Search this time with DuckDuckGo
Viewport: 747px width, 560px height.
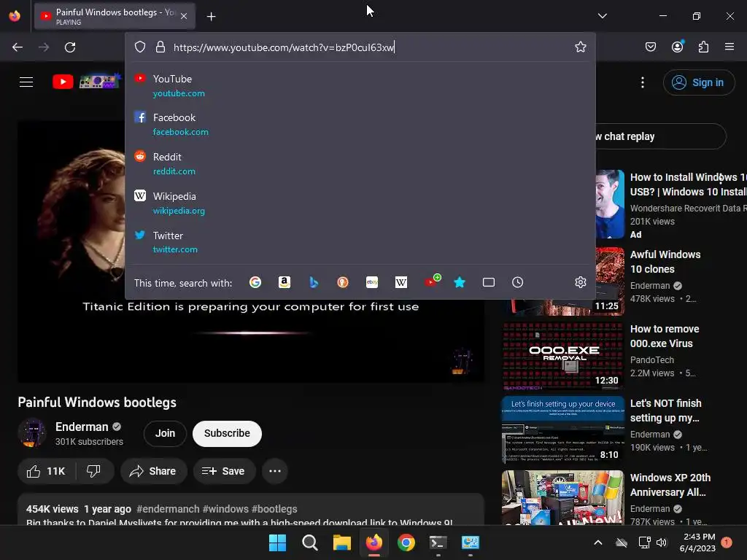point(343,282)
